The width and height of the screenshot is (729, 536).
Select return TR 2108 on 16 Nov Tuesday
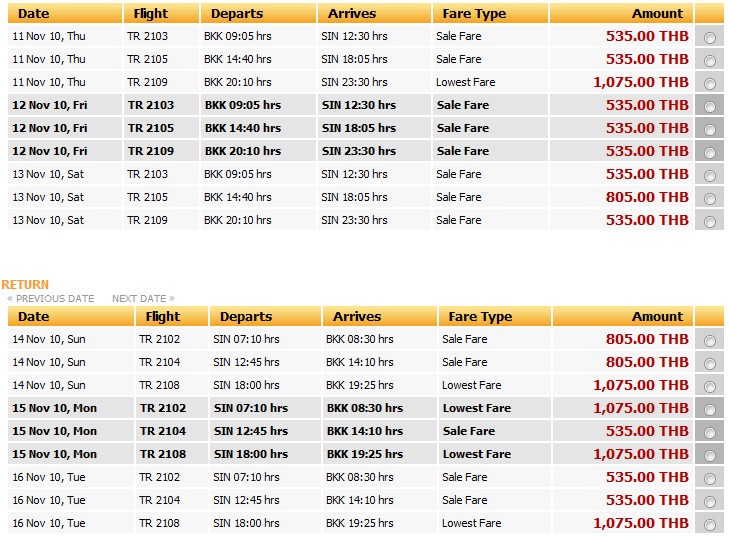(x=710, y=524)
